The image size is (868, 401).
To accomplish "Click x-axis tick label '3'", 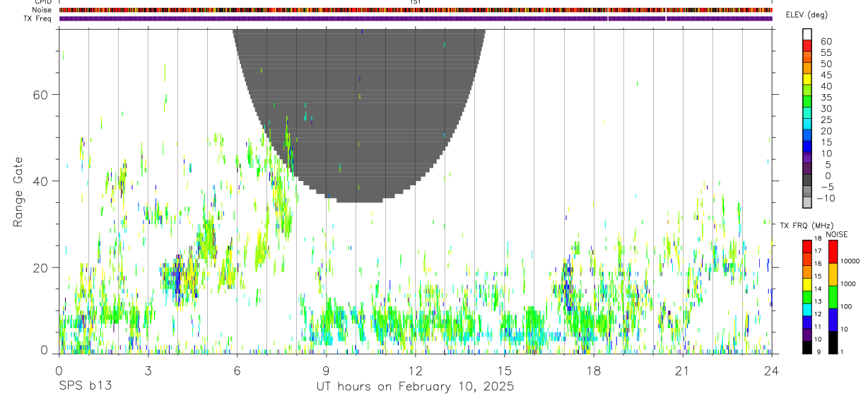I will pyautogui.click(x=148, y=371).
